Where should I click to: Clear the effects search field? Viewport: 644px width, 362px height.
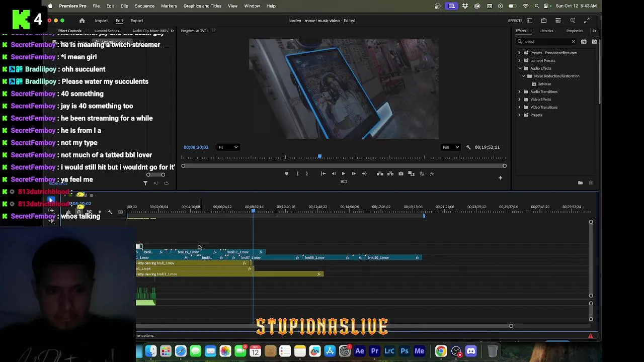(x=573, y=42)
